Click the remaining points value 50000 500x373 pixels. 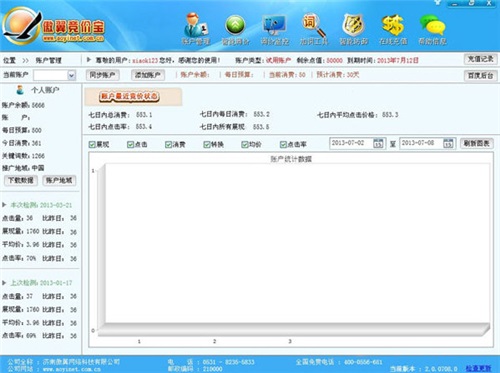click(x=334, y=60)
